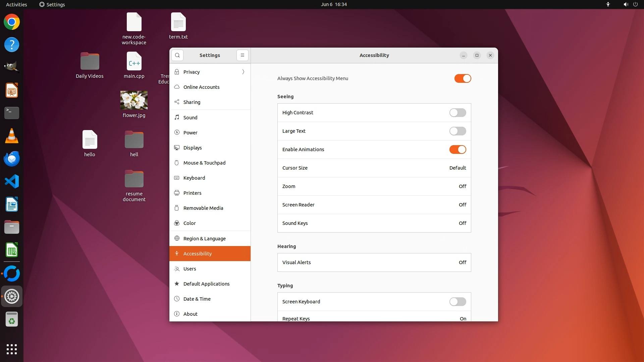The height and width of the screenshot is (362, 644).
Task: Click the Region & Language globe icon
Action: pos(177,238)
